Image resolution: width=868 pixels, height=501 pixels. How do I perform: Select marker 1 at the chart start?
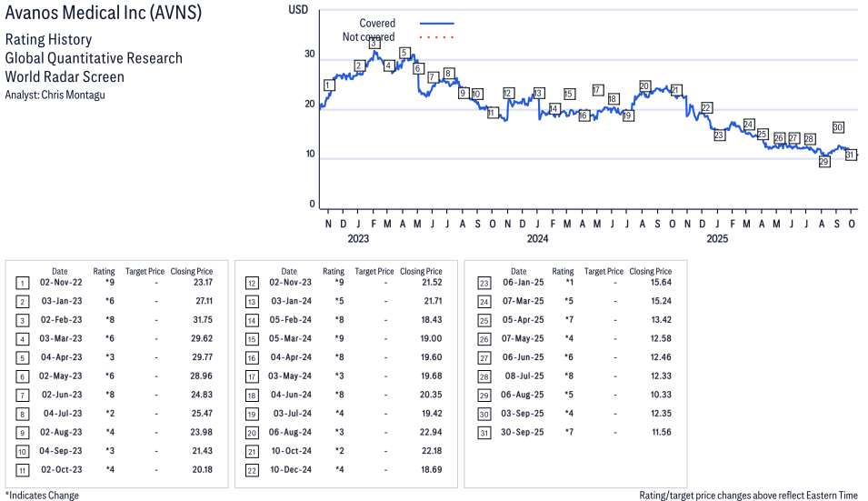click(x=329, y=85)
